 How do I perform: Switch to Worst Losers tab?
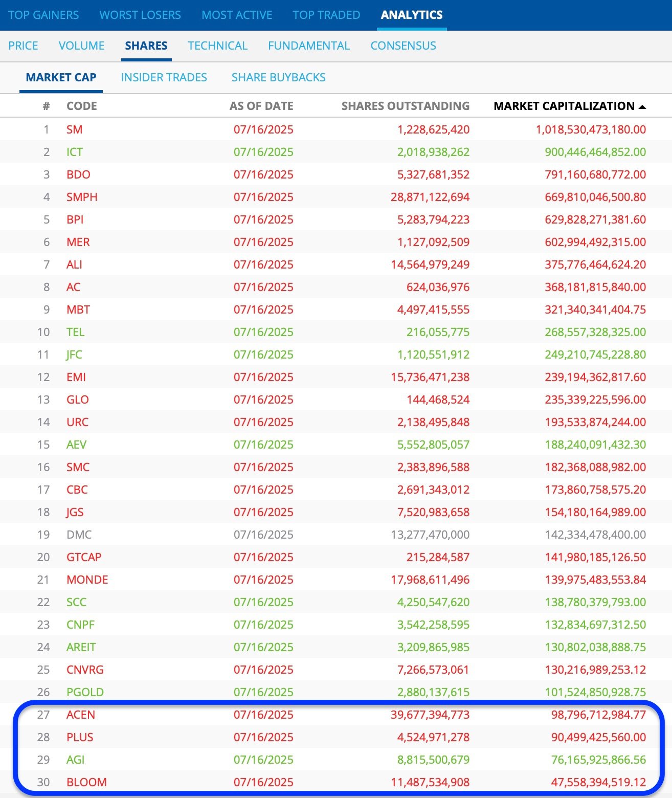coord(140,15)
